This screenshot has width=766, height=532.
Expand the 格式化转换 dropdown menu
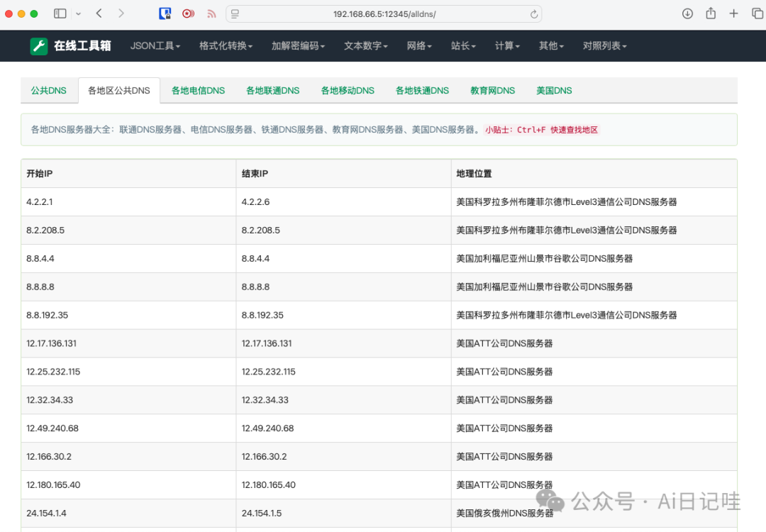[226, 46]
